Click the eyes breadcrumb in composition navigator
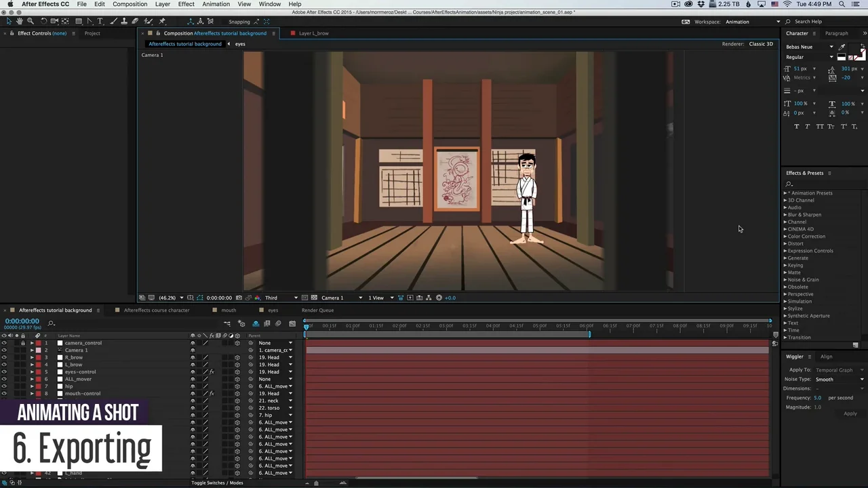The width and height of the screenshot is (868, 488). 240,44
